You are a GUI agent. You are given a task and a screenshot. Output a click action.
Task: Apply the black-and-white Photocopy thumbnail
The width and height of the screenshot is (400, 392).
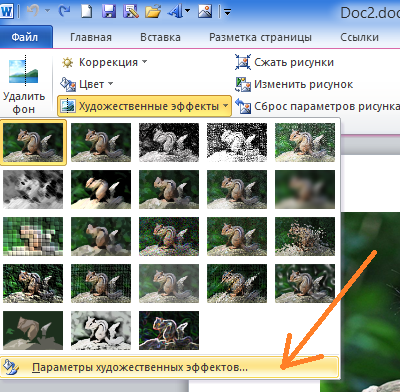101,330
